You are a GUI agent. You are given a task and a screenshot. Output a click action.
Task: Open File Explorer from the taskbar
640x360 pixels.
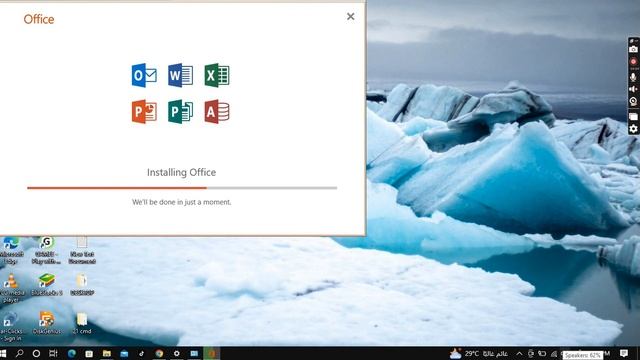click(x=107, y=353)
